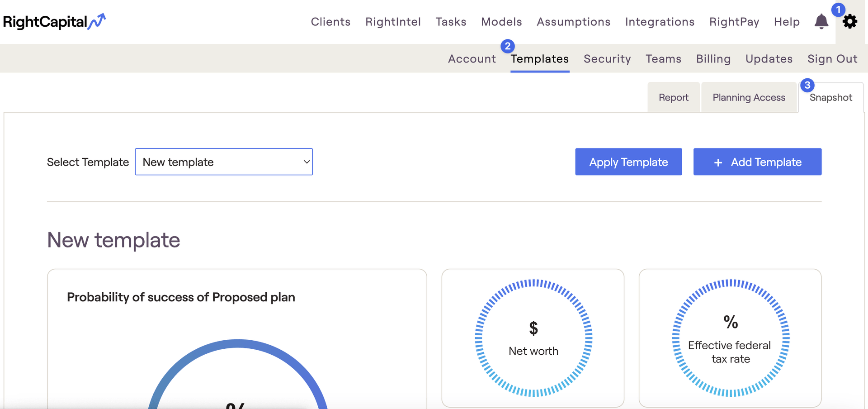Screen dimensions: 868x409
Task: Select the Snapshot tab
Action: coord(831,97)
